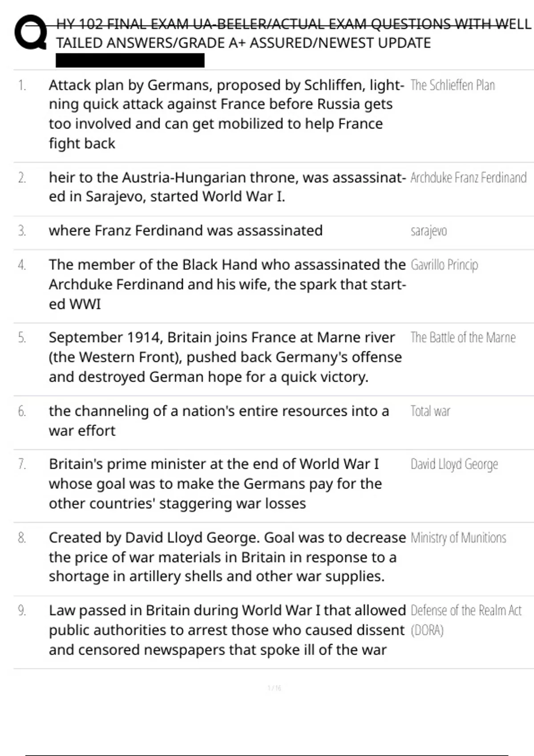Select the "David Lloyd George" answer

pos(454,464)
